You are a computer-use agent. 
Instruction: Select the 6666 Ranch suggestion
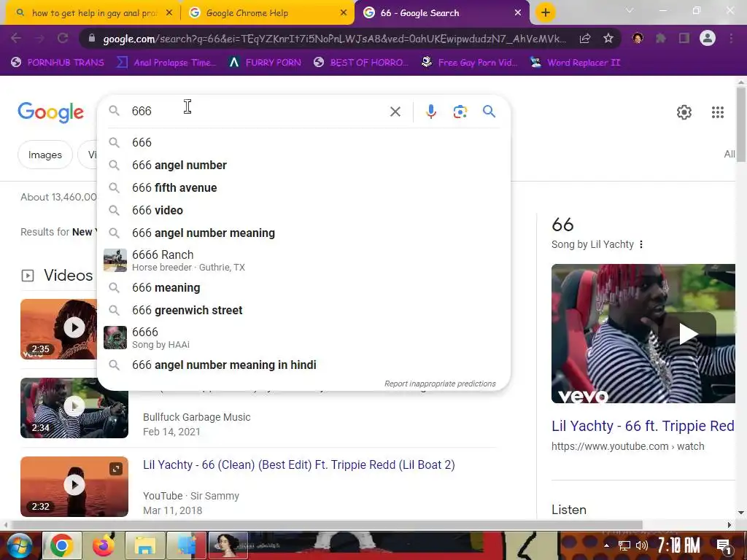pyautogui.click(x=303, y=260)
